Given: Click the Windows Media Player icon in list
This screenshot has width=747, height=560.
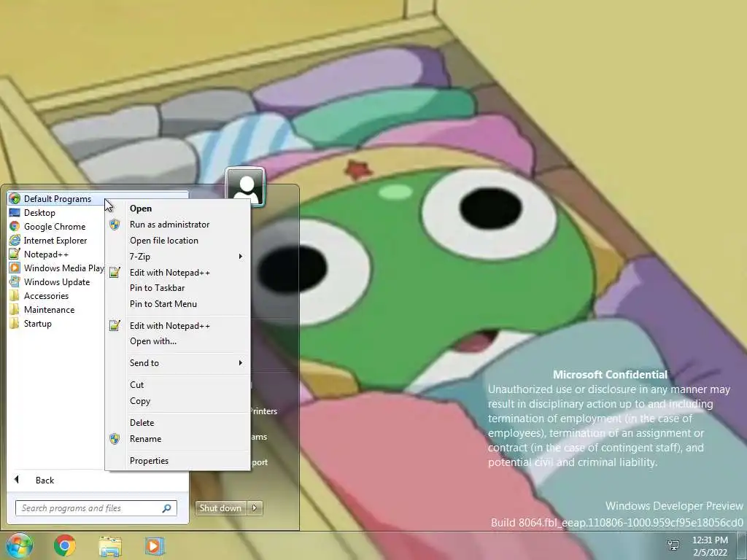Looking at the screenshot, I should [x=15, y=268].
